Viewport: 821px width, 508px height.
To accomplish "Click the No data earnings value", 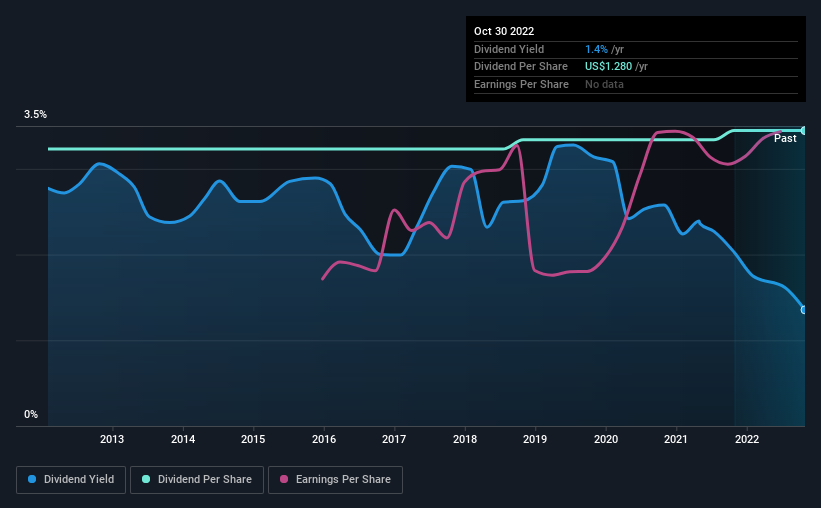I will pyautogui.click(x=604, y=84).
